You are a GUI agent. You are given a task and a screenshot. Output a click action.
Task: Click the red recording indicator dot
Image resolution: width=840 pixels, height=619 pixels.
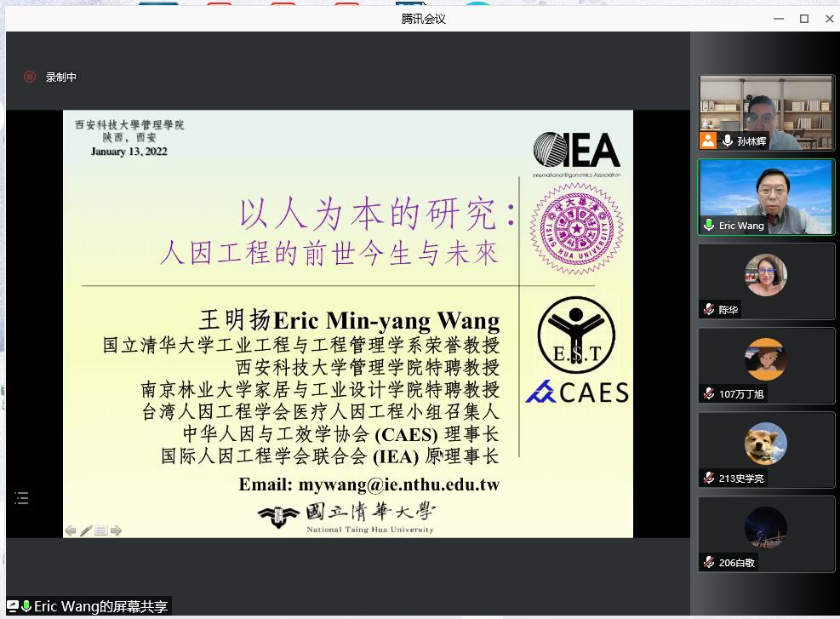30,77
